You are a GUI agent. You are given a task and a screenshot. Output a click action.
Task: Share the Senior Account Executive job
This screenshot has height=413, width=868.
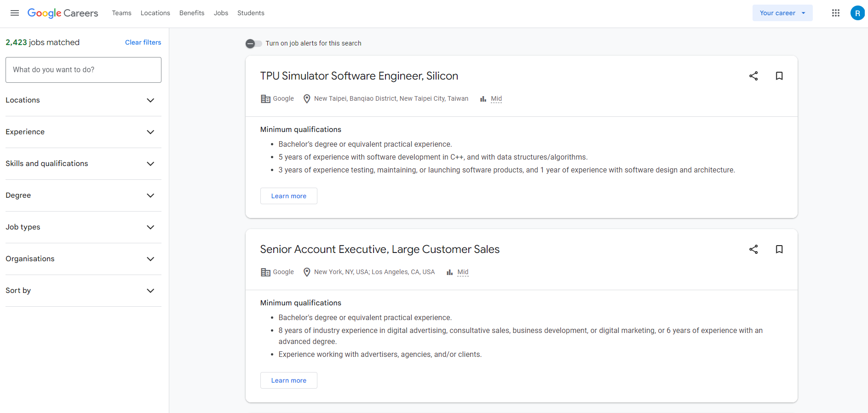[753, 249]
